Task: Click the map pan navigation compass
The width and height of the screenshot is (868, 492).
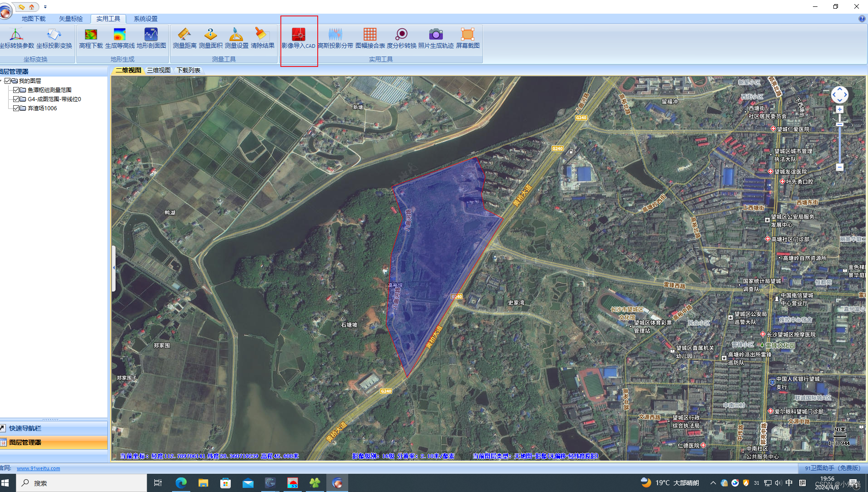Action: click(x=839, y=95)
